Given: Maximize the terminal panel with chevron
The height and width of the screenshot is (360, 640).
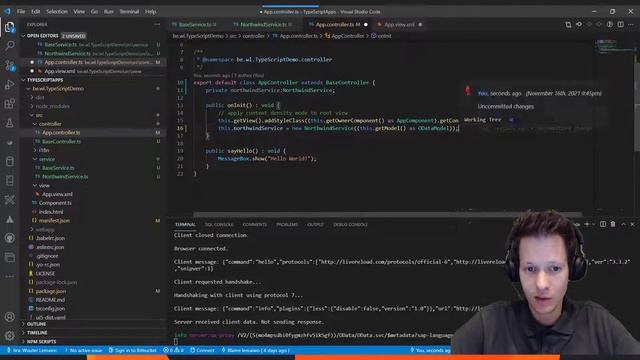Looking at the screenshot, I should coord(623,224).
